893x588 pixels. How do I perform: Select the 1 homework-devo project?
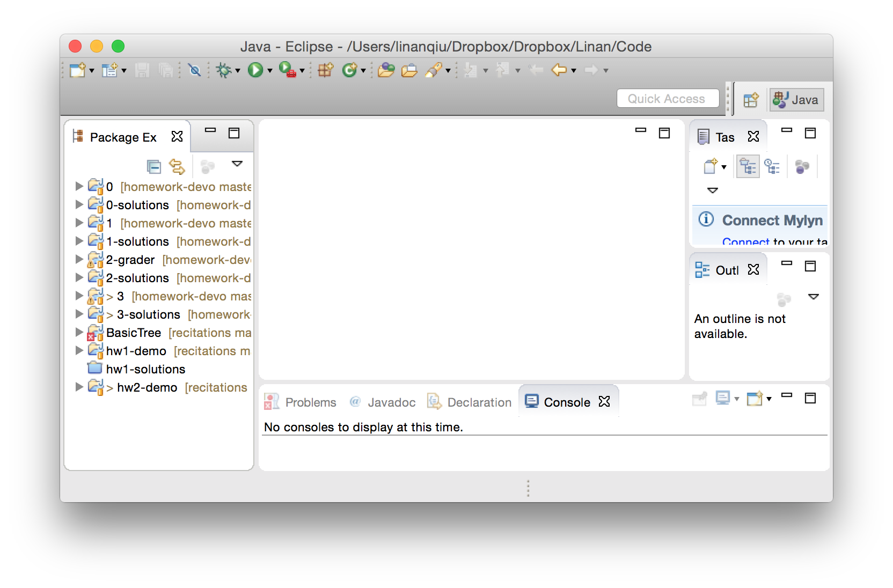point(170,223)
